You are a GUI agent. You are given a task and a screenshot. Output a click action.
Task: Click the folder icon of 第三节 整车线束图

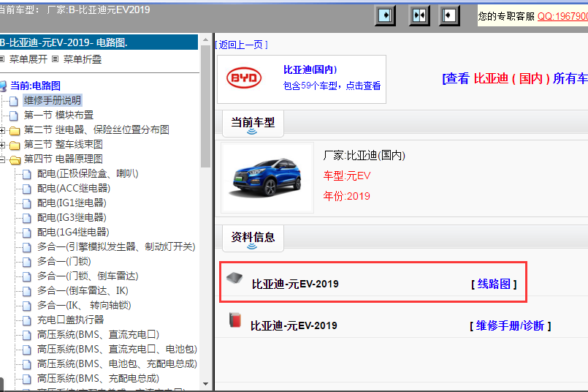(x=15, y=146)
